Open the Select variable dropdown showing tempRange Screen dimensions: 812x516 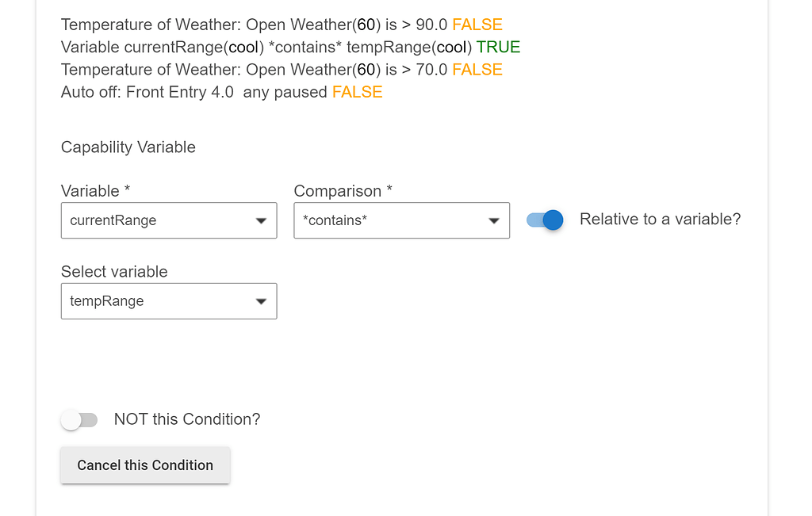pyautogui.click(x=169, y=301)
